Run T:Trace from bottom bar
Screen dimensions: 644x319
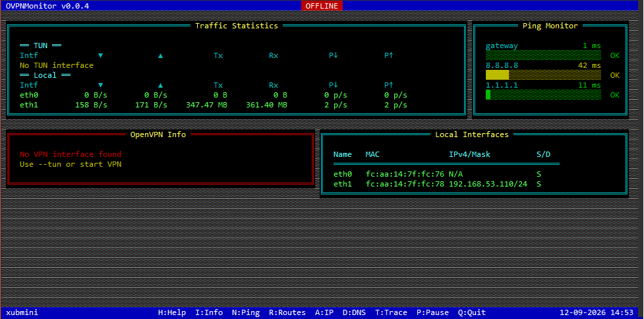(x=391, y=312)
